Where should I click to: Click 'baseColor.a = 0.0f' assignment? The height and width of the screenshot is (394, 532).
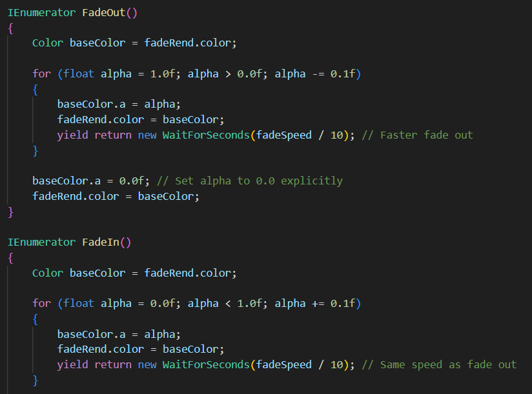[x=90, y=181]
